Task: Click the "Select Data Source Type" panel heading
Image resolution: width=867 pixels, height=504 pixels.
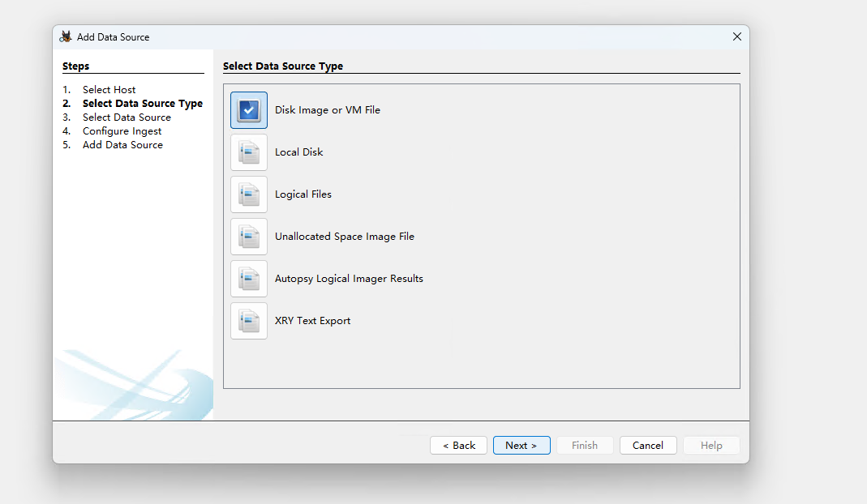Action: pyautogui.click(x=283, y=66)
